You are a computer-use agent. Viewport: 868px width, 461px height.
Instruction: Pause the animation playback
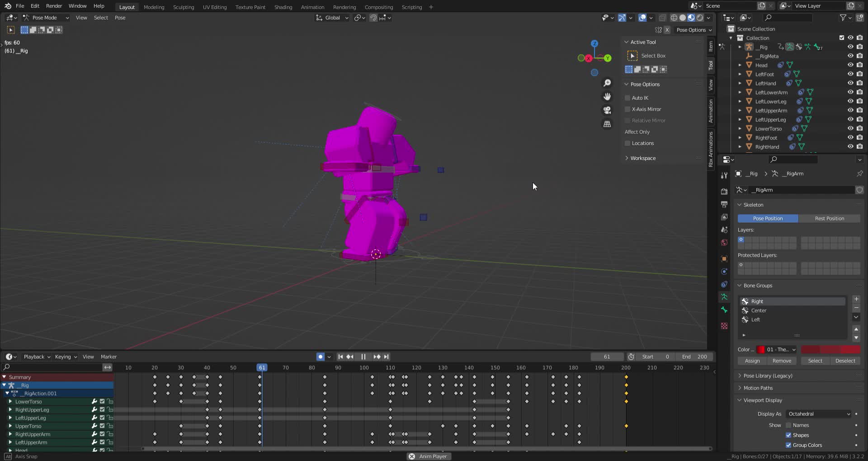(363, 357)
